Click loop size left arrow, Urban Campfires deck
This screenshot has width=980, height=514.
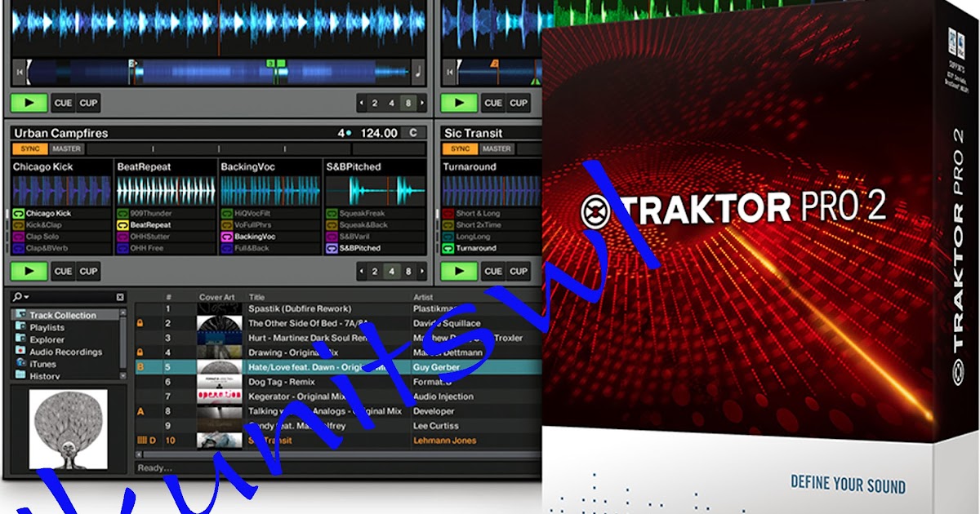(362, 272)
